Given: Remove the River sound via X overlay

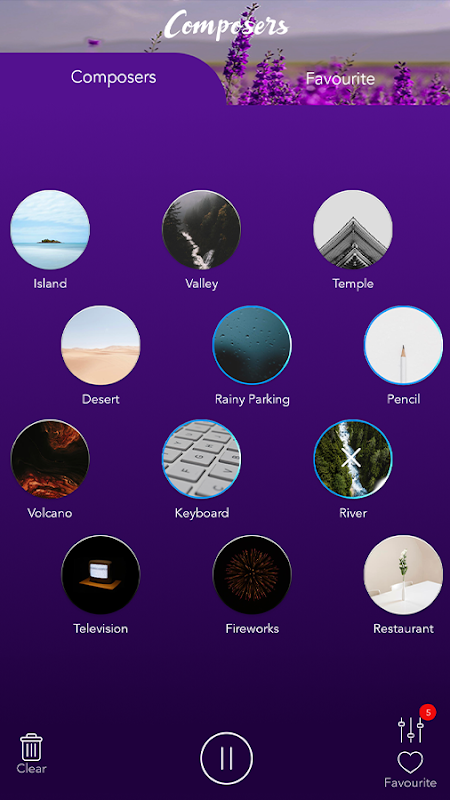Looking at the screenshot, I should (x=353, y=458).
